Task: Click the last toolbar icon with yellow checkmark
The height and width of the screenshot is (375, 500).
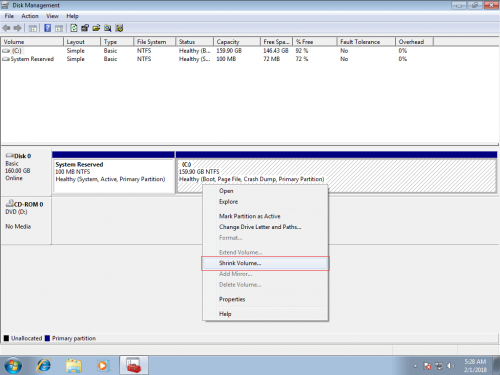Action: click(x=119, y=28)
